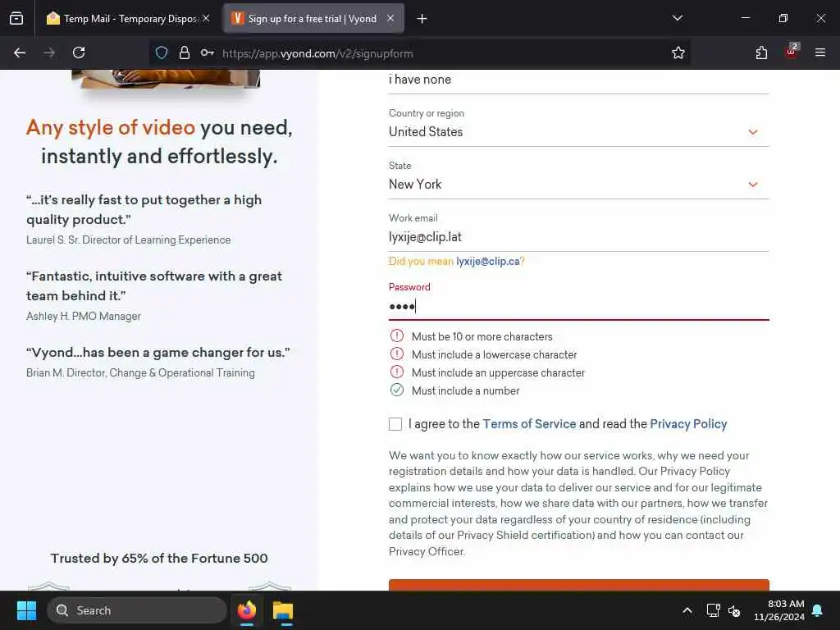
Task: Click the Ashley H. PMO Manager attribution
Action: pos(84,316)
